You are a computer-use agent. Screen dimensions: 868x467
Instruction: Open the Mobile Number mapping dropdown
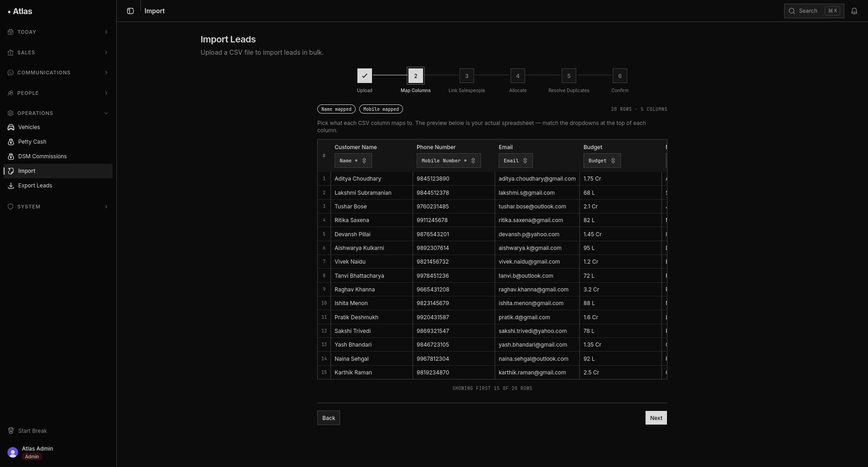449,161
